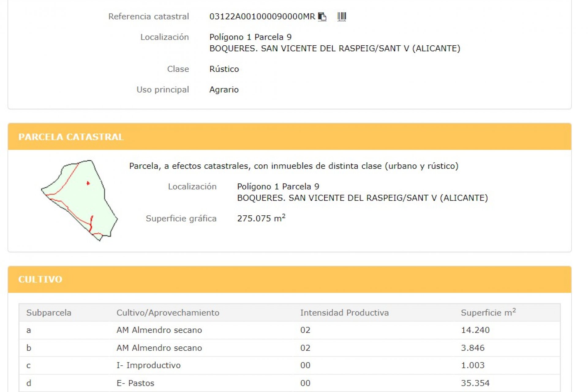
Task: Open the parcel map thumbnail
Action: click(x=79, y=200)
